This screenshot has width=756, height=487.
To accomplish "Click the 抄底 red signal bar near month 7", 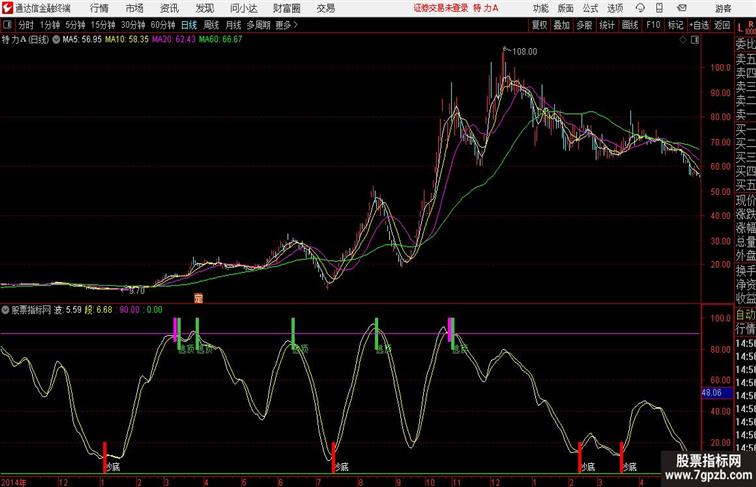I will (333, 457).
